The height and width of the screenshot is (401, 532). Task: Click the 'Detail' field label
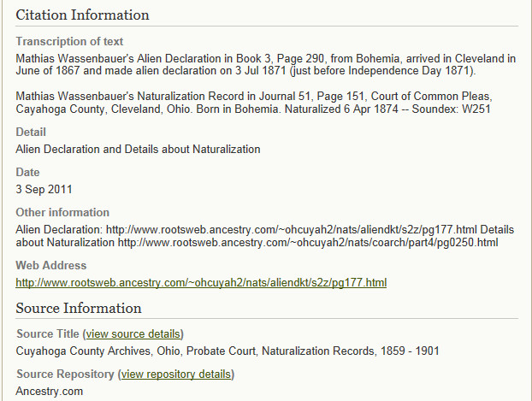tap(31, 132)
